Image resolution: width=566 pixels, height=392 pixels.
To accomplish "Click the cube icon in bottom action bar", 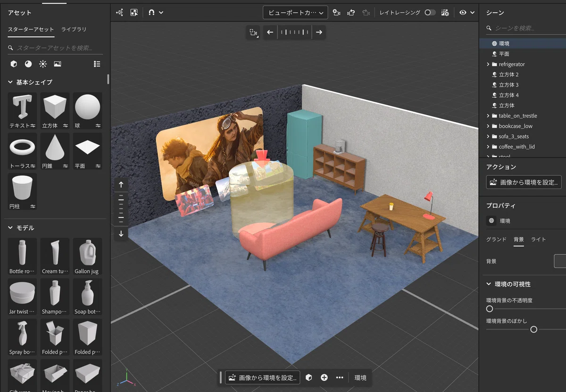I will pyautogui.click(x=309, y=377).
